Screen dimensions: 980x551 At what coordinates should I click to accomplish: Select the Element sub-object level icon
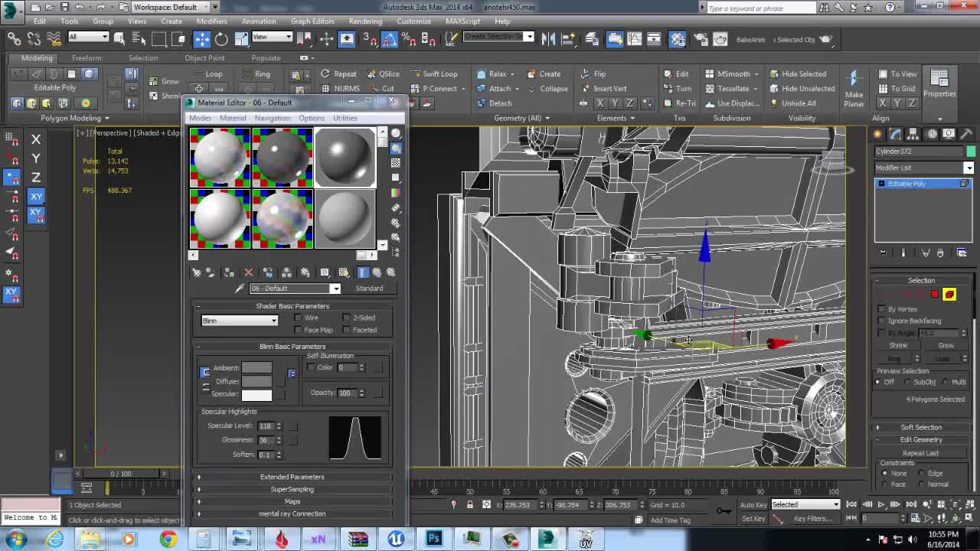pos(949,295)
